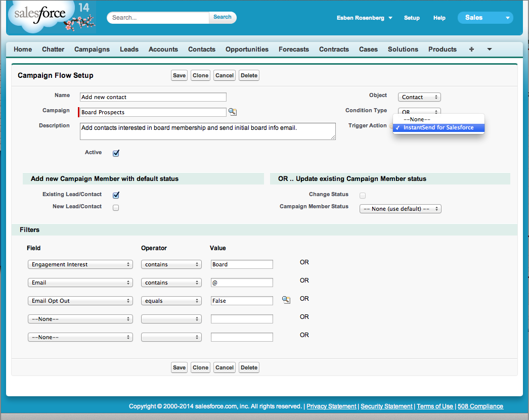
Task: Enable the New Lead/Contact checkbox
Action: (x=116, y=207)
